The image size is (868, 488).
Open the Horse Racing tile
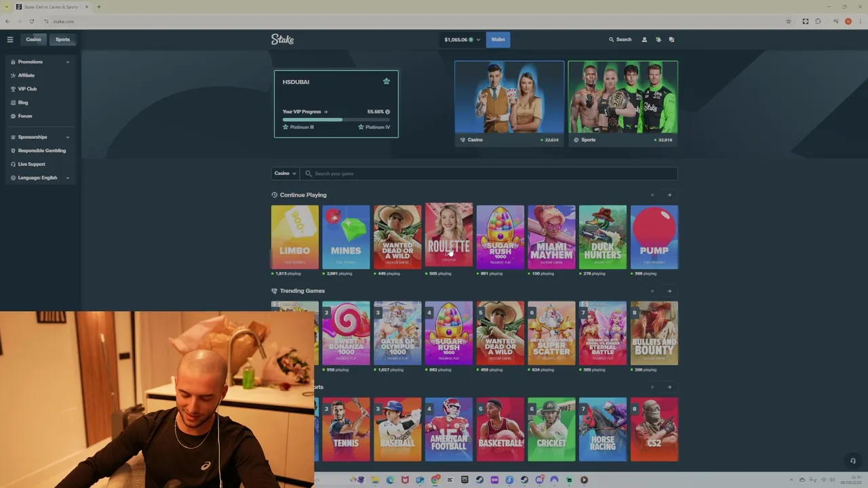point(603,430)
